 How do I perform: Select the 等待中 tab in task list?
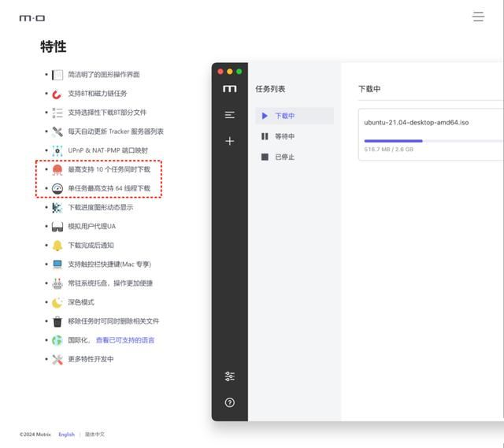pos(283,136)
